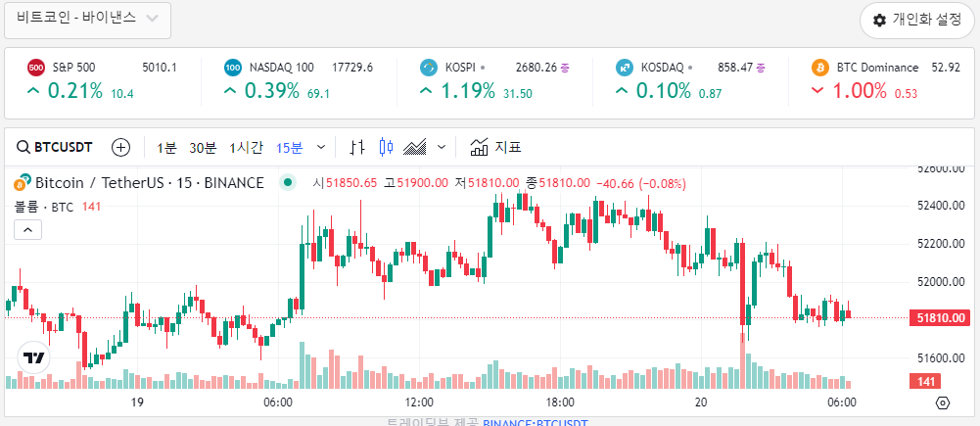Switch to the 1분 interval
Image resolution: width=980 pixels, height=426 pixels.
pos(166,148)
